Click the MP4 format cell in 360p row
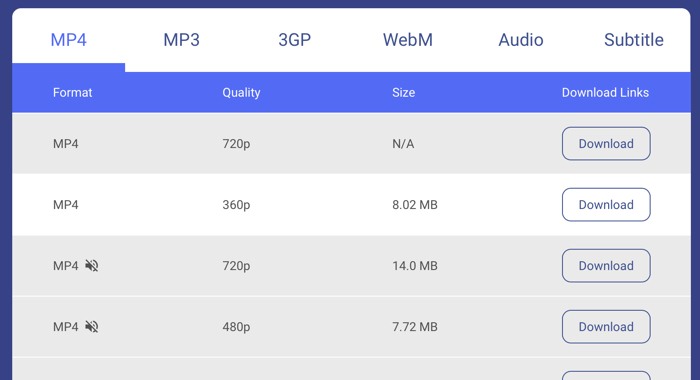This screenshot has width=700, height=380. [66, 205]
